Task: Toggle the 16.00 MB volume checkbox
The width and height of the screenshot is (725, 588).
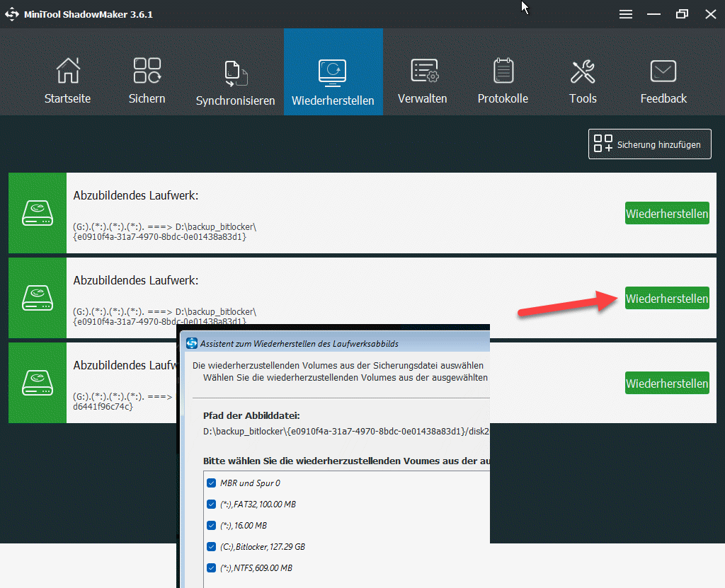Action: coord(211,526)
